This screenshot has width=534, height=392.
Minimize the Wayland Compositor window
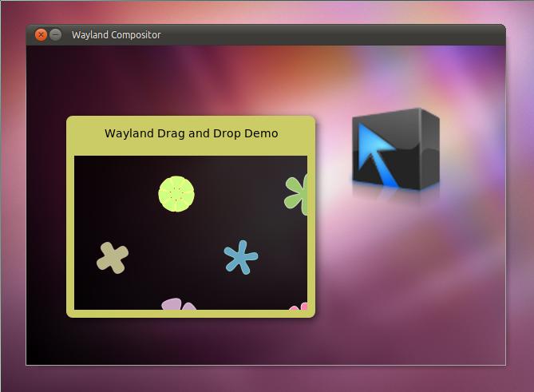56,35
